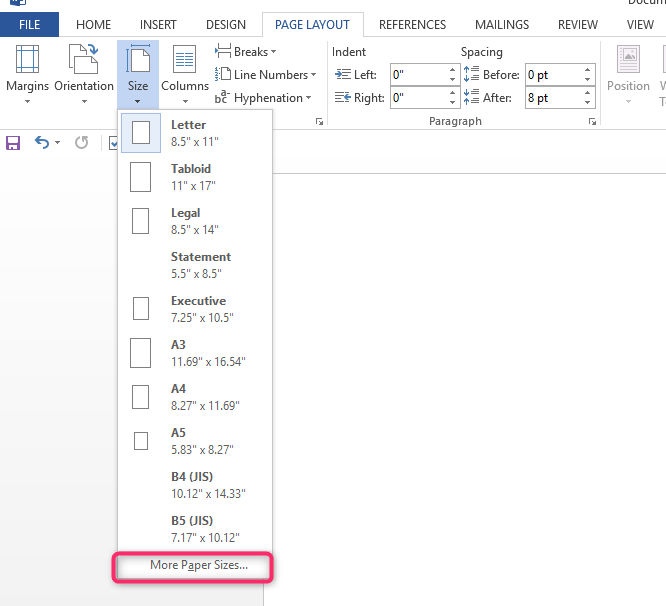
Task: Choose B4 (JIS) paper size
Action: coord(195,485)
